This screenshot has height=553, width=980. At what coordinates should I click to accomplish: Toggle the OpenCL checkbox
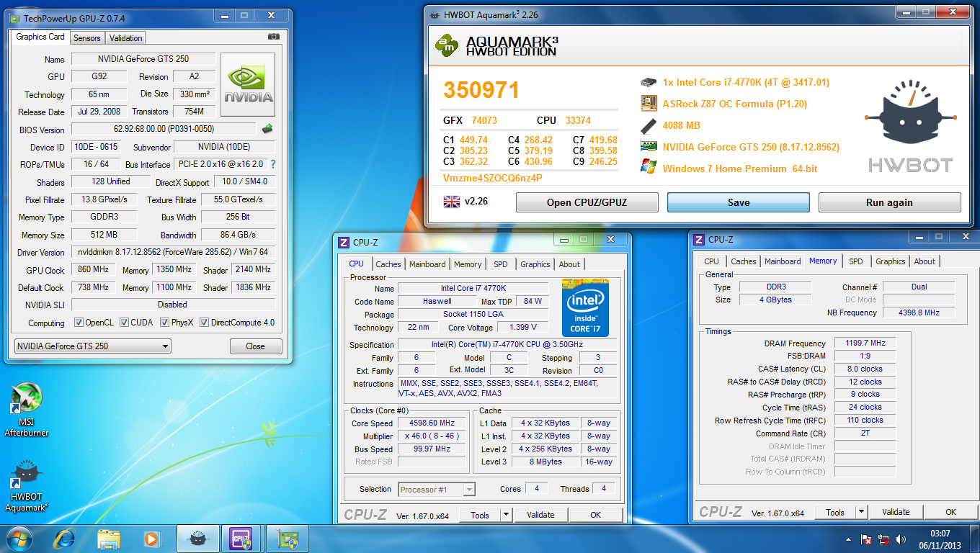pos(79,323)
